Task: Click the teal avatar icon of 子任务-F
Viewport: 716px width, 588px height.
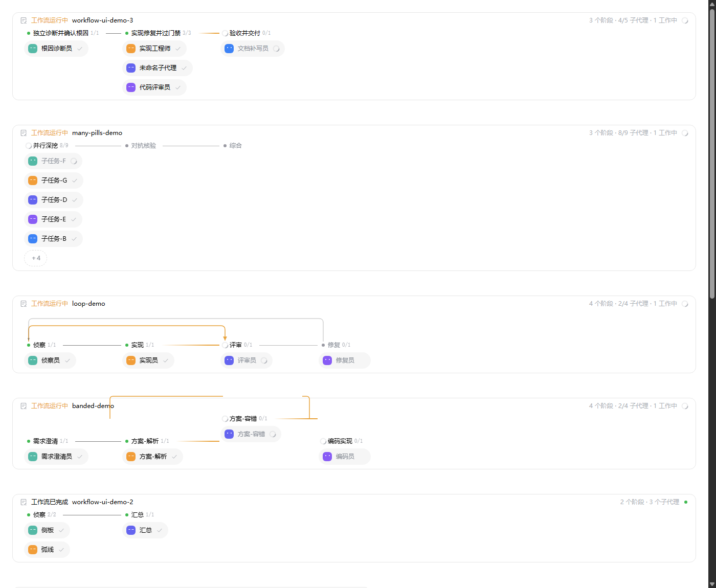Action: (x=33, y=161)
